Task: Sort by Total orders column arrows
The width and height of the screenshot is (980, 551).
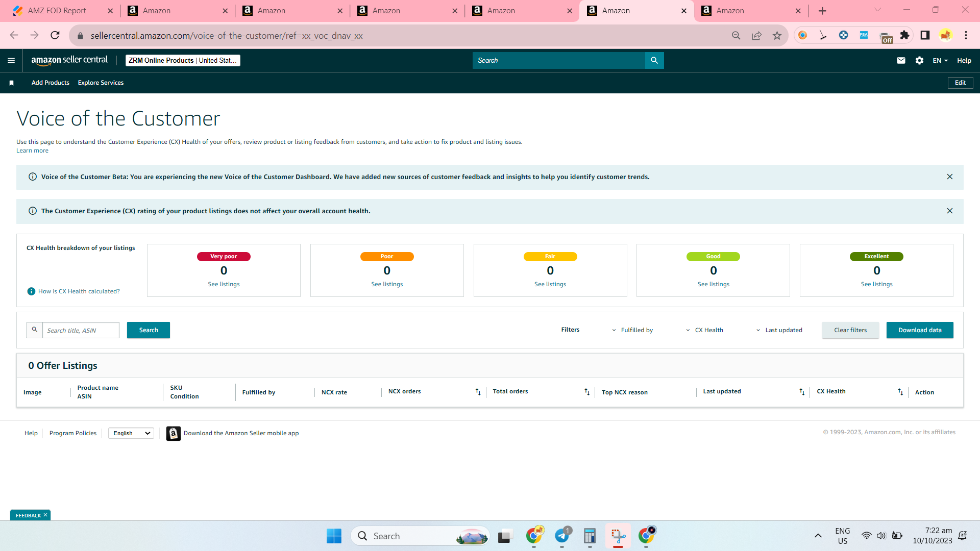Action: (587, 392)
